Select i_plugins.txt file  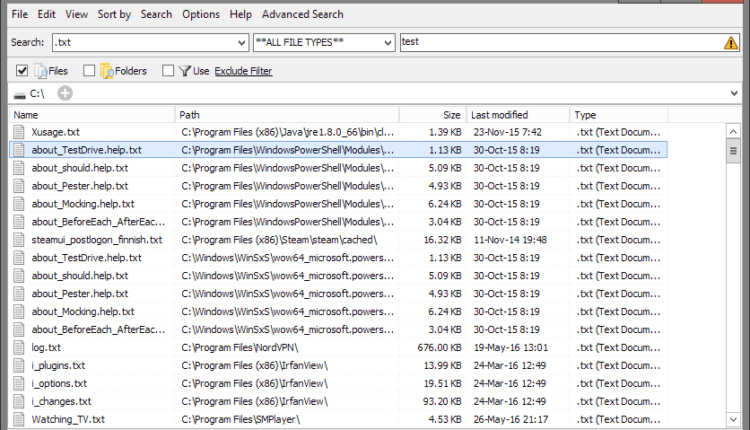(x=338, y=365)
